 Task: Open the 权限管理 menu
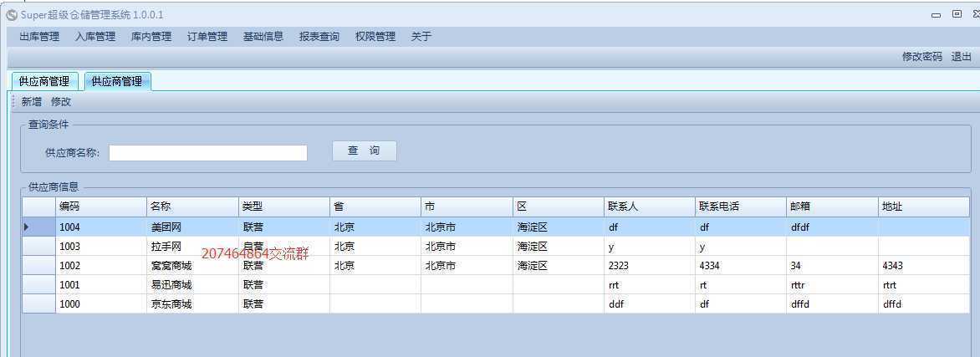pos(375,37)
